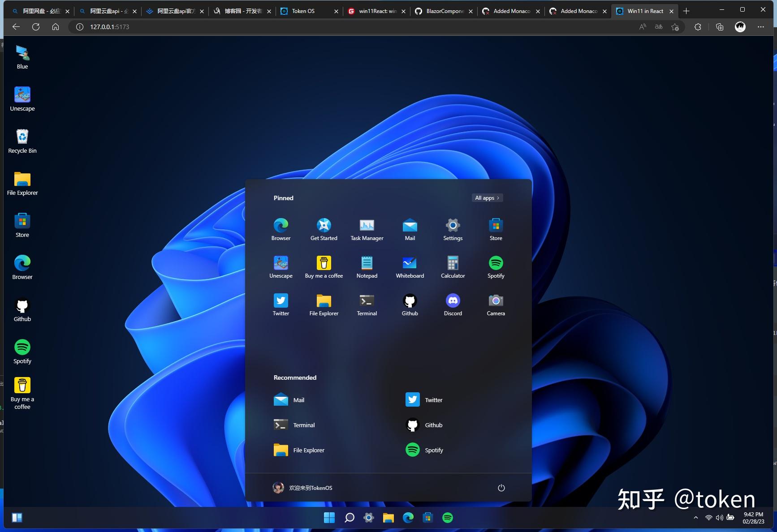Open Settings pinned app

pyautogui.click(x=453, y=229)
